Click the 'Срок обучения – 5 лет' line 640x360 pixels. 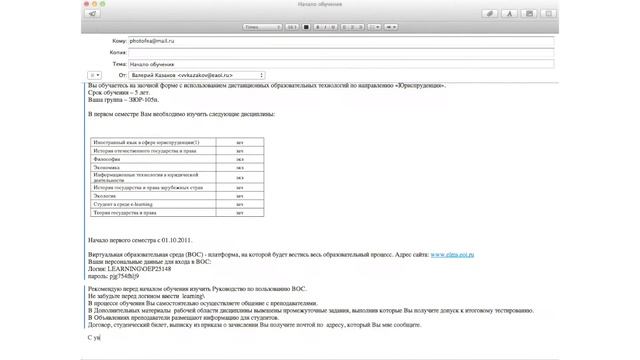pyautogui.click(x=119, y=93)
